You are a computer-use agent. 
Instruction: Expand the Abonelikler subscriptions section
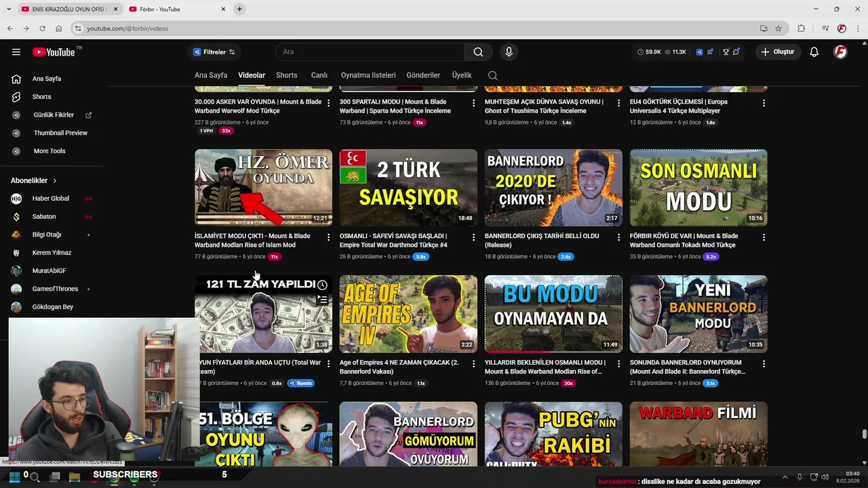[x=34, y=181]
